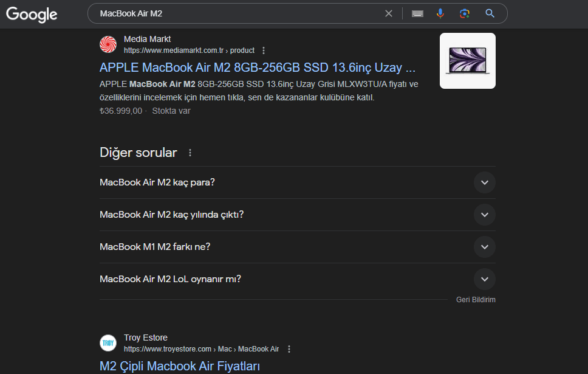Image resolution: width=588 pixels, height=374 pixels.
Task: Expand "MacBook M1 M2 farkı ne?" question
Action: click(484, 247)
